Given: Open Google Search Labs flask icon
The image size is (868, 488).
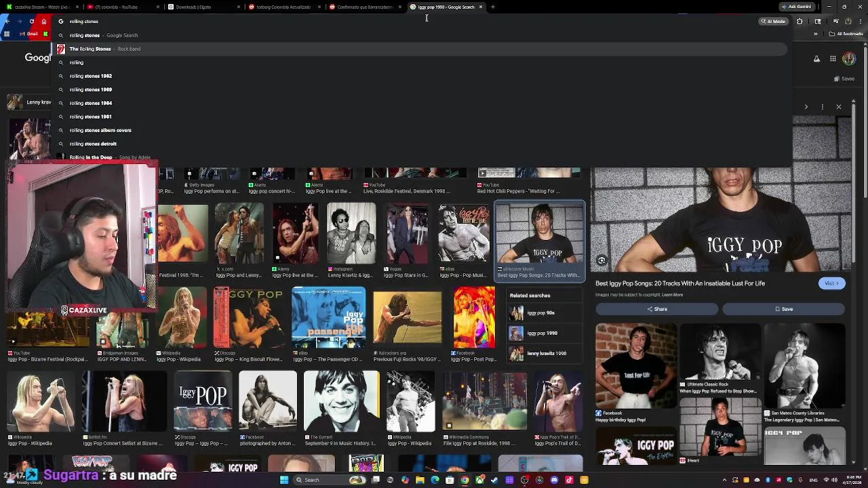Looking at the screenshot, I should tap(816, 58).
